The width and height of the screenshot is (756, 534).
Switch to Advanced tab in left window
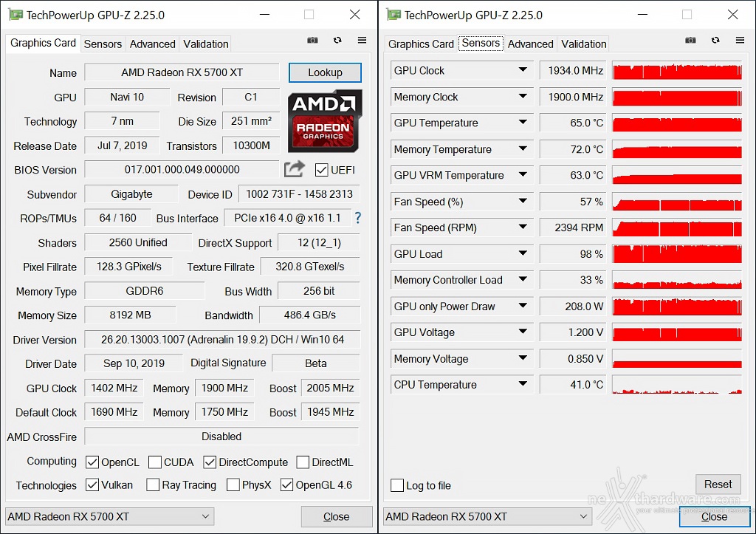pos(152,44)
